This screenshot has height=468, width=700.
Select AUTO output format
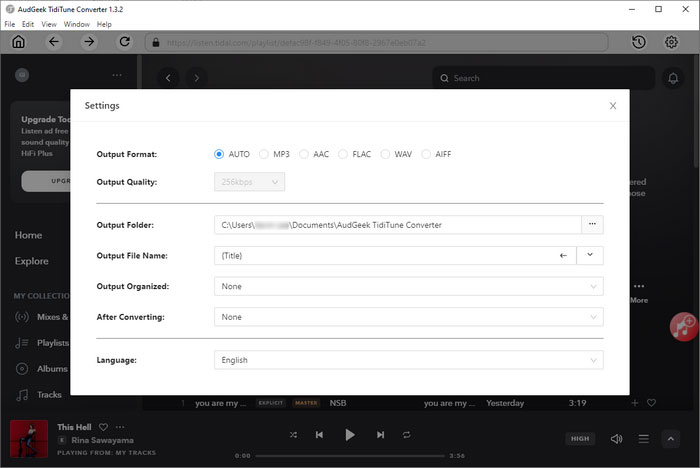pyautogui.click(x=219, y=154)
